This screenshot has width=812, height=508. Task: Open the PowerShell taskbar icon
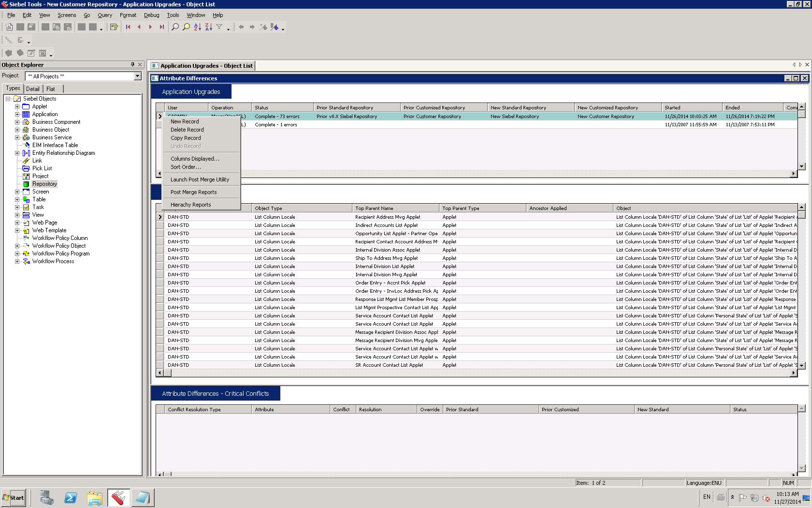click(x=71, y=498)
